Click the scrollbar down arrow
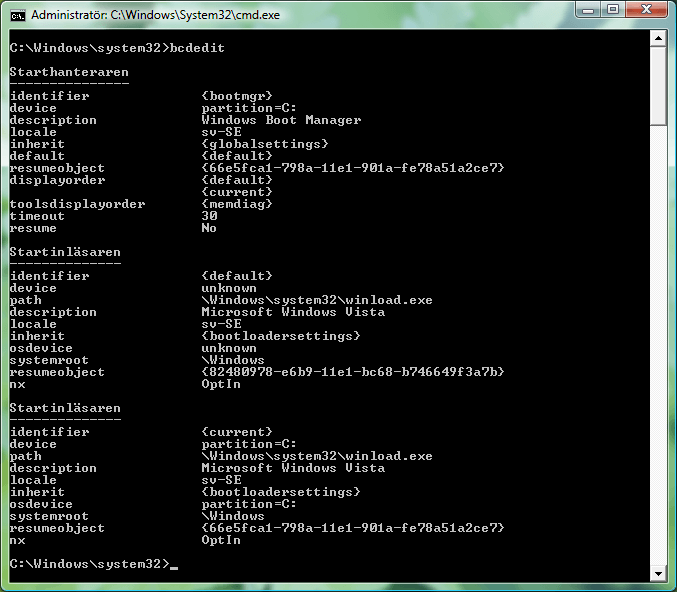677x592 pixels. (658, 573)
